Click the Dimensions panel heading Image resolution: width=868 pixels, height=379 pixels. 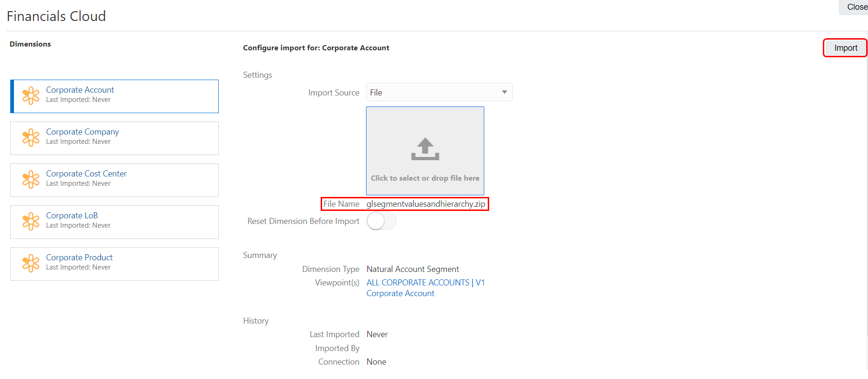pos(30,44)
